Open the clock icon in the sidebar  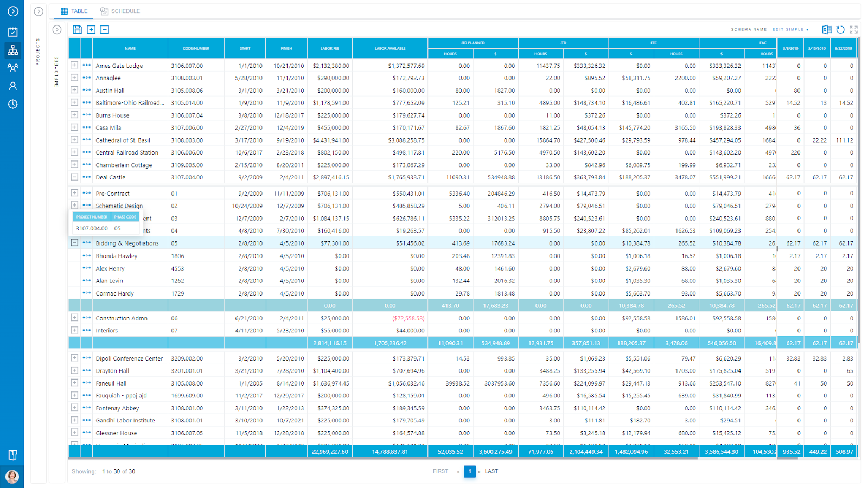pyautogui.click(x=12, y=104)
